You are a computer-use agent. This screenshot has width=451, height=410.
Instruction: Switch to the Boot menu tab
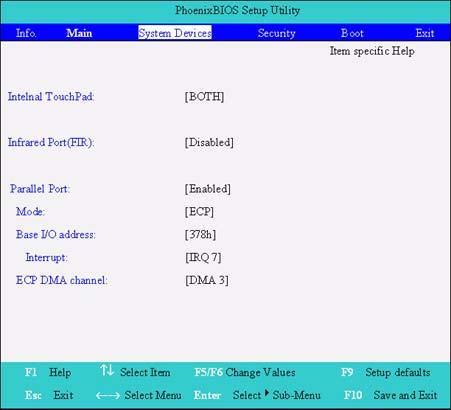point(352,33)
